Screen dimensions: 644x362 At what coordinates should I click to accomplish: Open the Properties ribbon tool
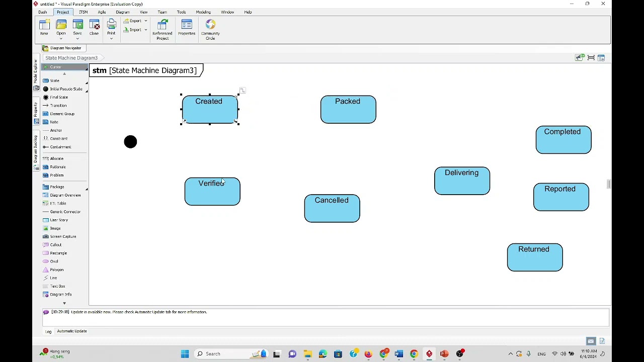coord(187,28)
